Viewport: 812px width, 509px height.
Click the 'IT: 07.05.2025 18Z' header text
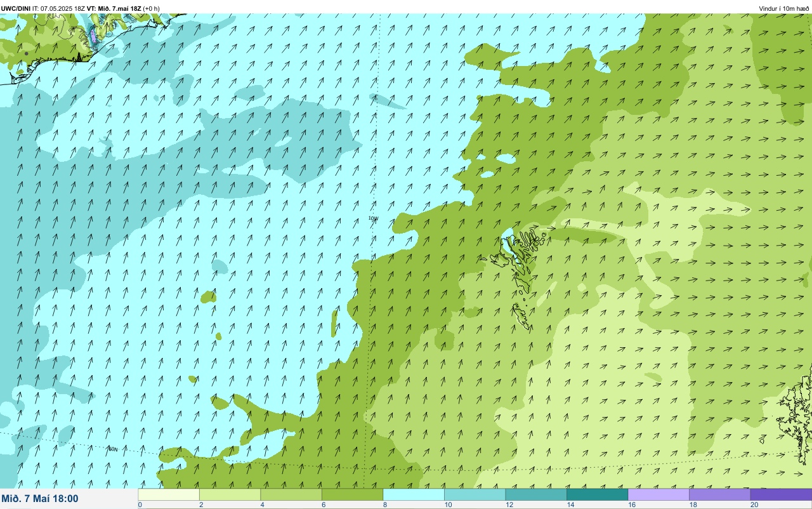[x=57, y=8]
